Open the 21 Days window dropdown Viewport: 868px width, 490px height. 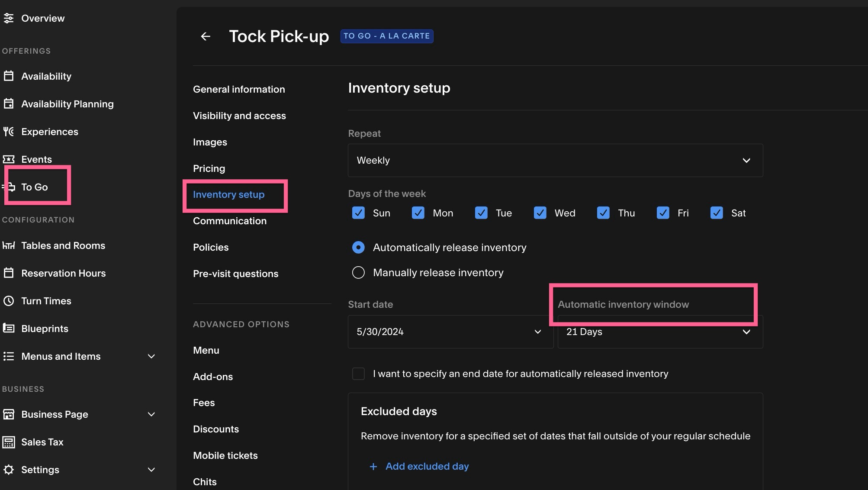click(x=660, y=332)
